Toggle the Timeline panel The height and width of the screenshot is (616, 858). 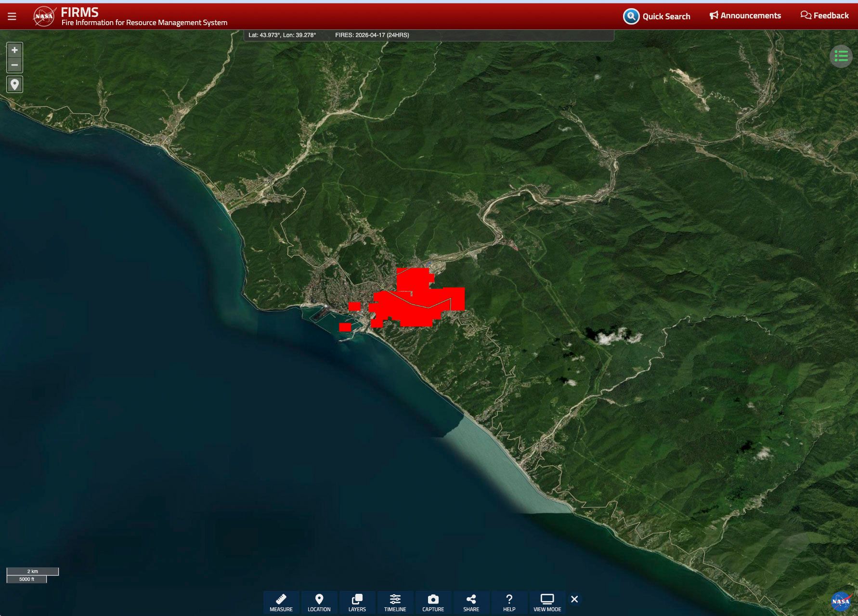coord(395,603)
